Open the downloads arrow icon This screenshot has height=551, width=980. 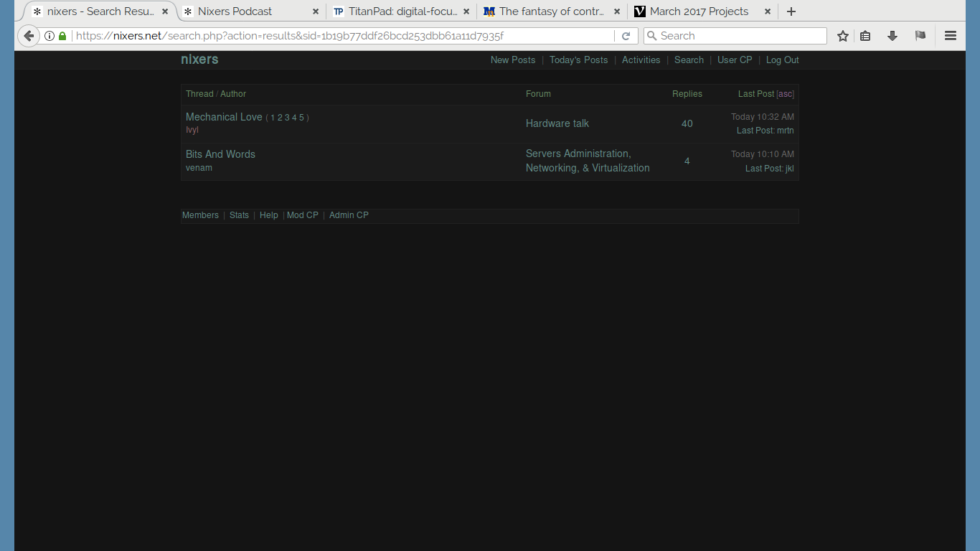892,36
